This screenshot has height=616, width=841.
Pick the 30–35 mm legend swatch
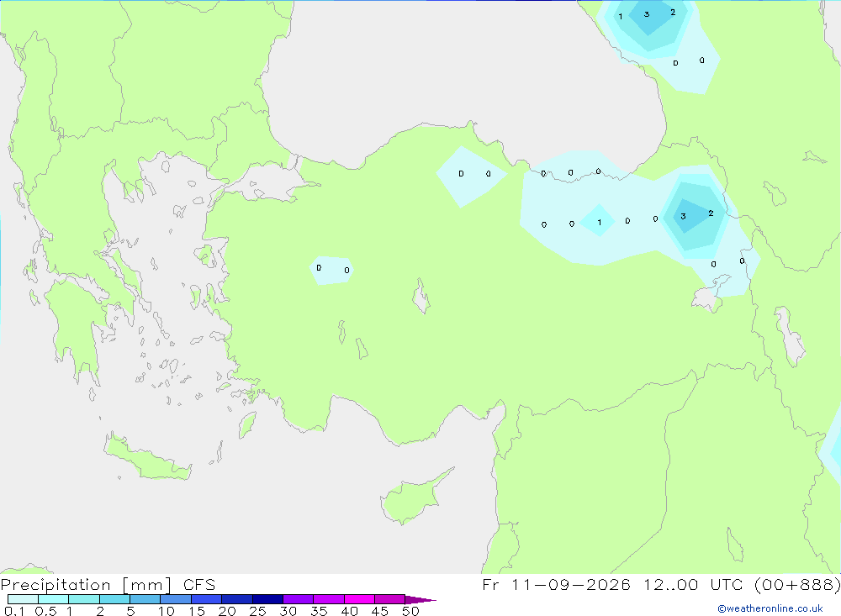tap(298, 599)
